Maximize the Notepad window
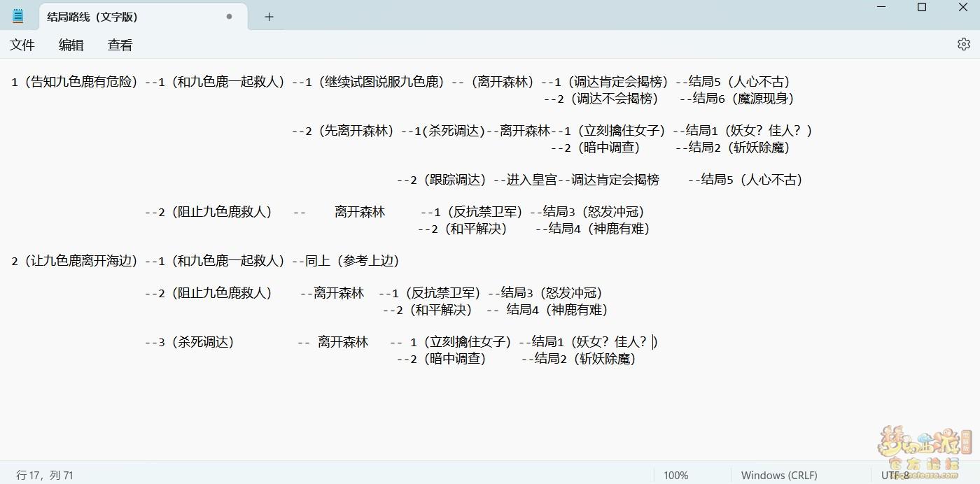980x484 pixels. (922, 7)
